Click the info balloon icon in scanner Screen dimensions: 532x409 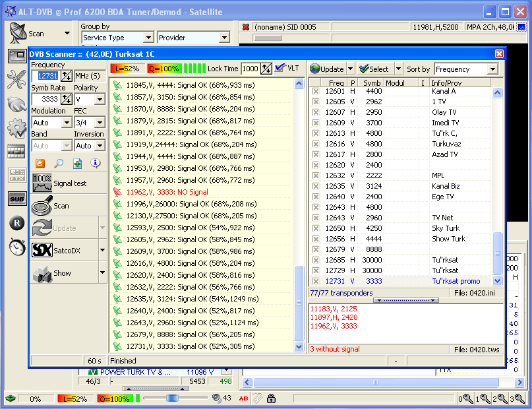[x=96, y=164]
